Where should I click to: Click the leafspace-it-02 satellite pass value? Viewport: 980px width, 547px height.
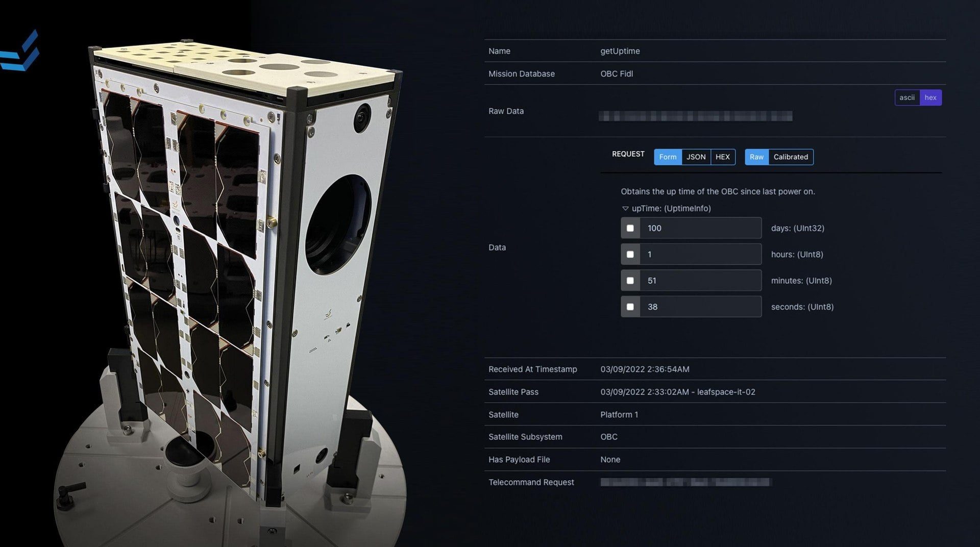point(677,392)
